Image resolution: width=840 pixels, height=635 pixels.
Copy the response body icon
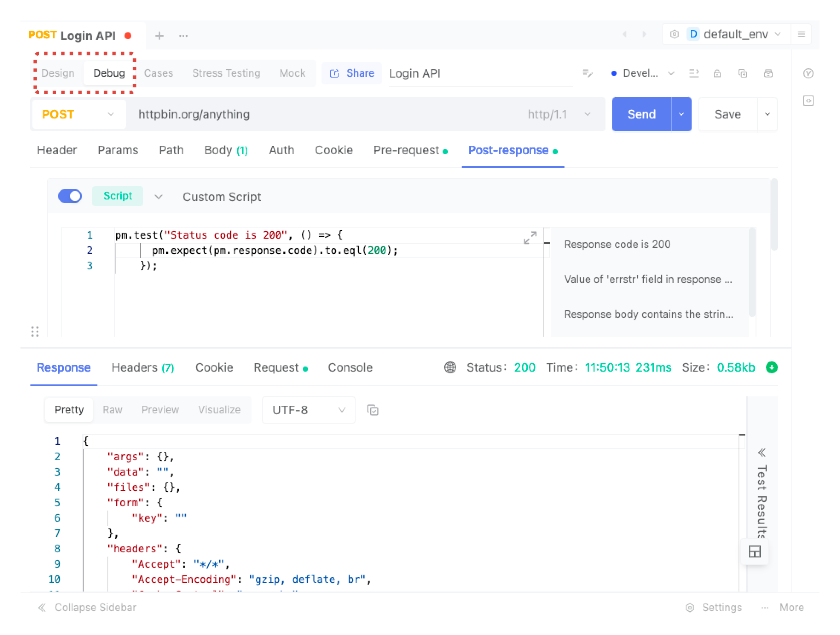373,410
